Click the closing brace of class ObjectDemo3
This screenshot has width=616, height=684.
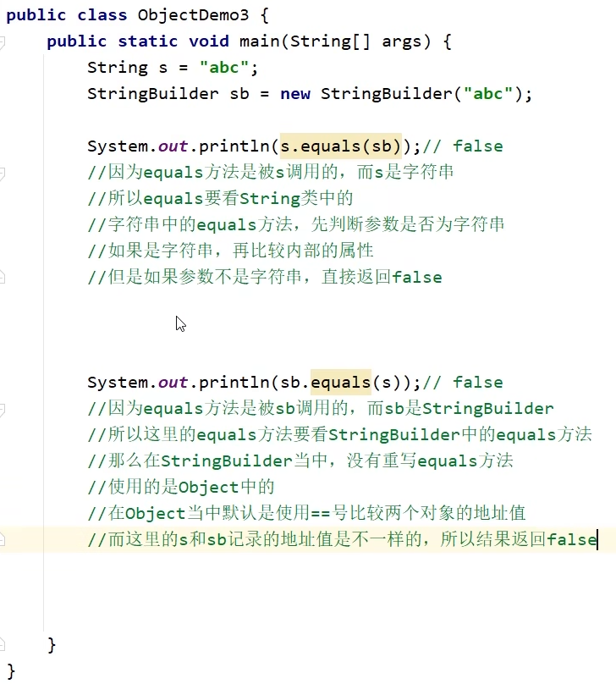point(11,670)
